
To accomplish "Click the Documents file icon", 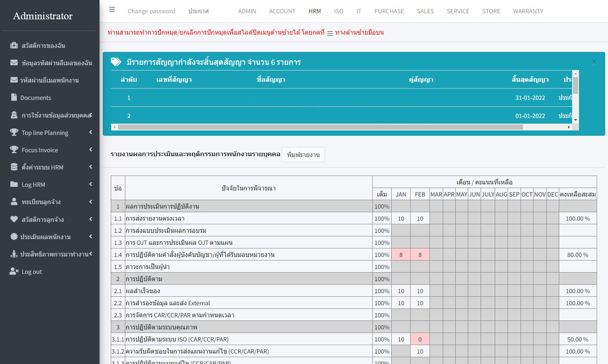I will pos(14,97).
